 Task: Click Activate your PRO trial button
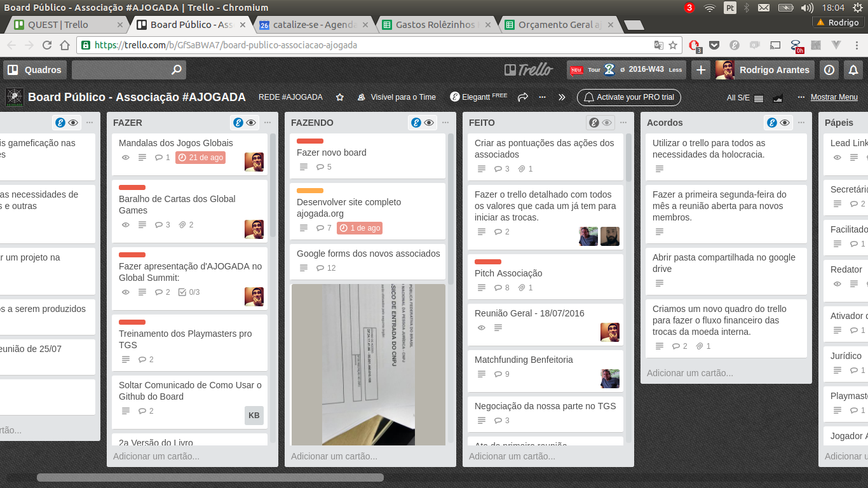(x=629, y=97)
